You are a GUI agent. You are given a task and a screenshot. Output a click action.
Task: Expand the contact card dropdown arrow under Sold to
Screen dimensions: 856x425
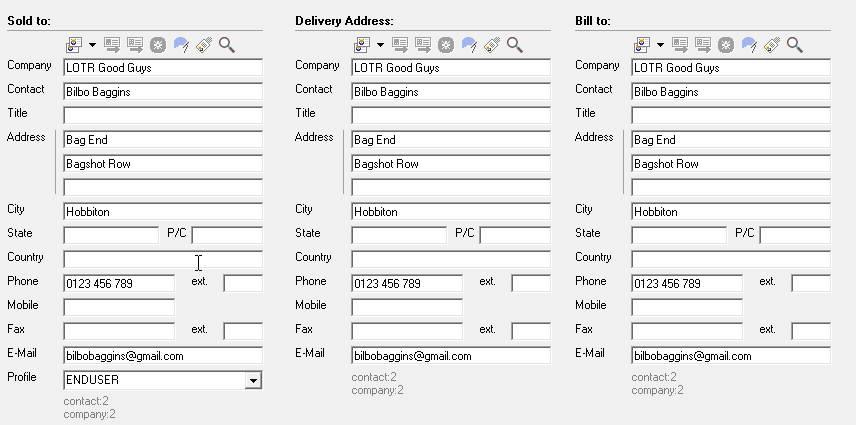click(92, 45)
